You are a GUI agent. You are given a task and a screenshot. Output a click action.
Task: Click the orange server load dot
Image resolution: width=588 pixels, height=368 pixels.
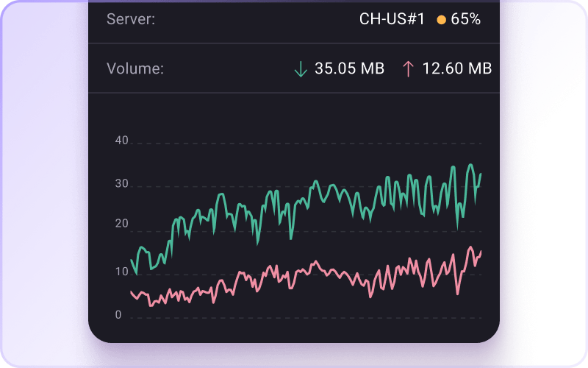point(442,20)
